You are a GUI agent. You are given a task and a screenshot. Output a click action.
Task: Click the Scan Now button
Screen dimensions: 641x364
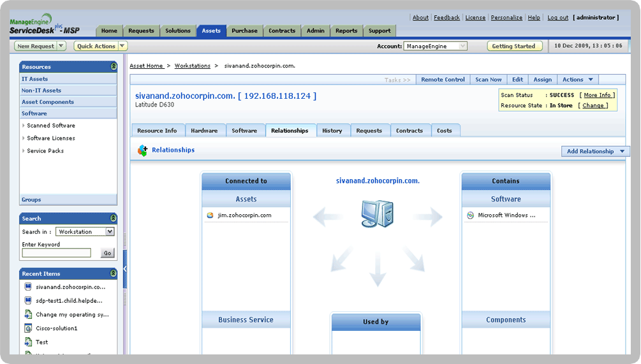[488, 80]
